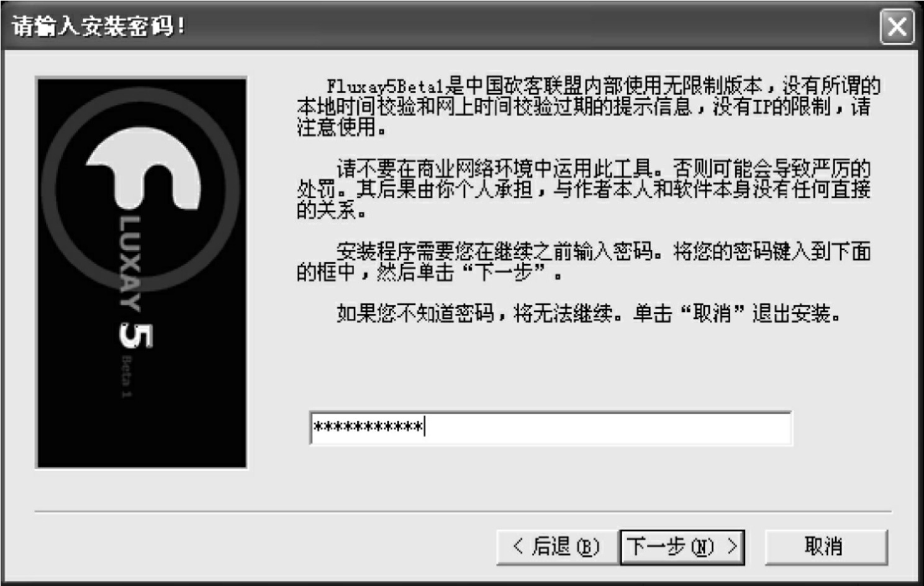Go back with the 后退(B) button
This screenshot has width=924, height=586.
[557, 547]
